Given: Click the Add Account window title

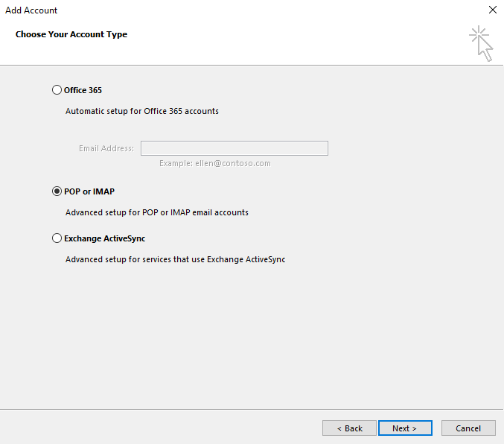Looking at the screenshot, I should [x=31, y=10].
